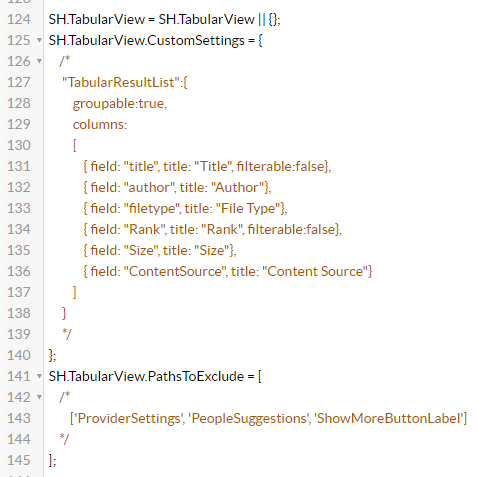This screenshot has height=477, width=478.
Task: Toggle the fold arrow on line 142
Action: click(x=39, y=397)
